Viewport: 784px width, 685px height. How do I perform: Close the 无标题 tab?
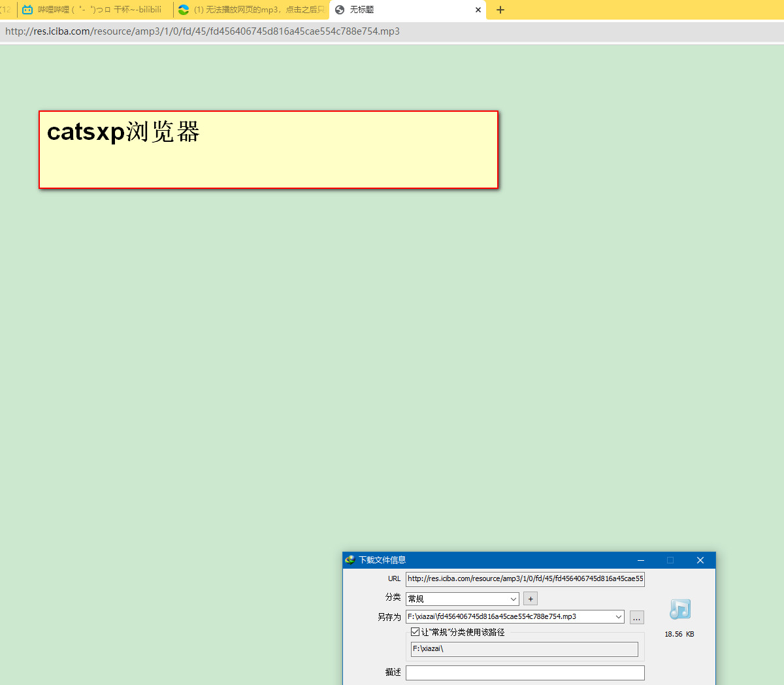tap(478, 10)
